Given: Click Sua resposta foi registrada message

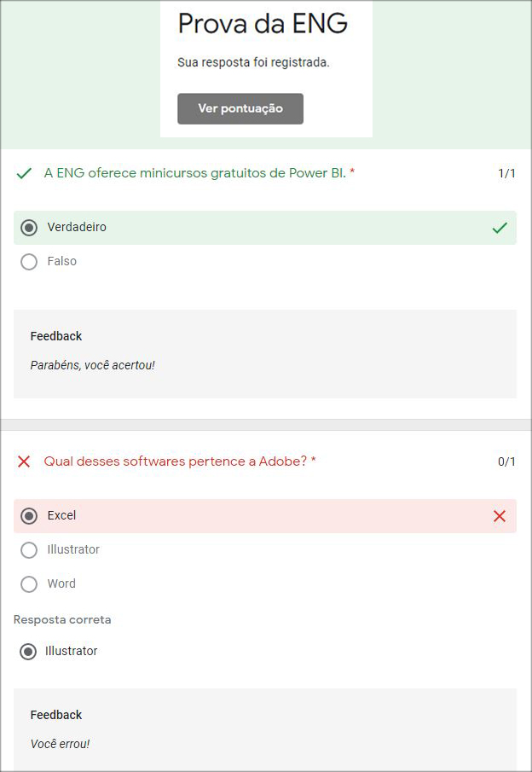Looking at the screenshot, I should pos(253,62).
